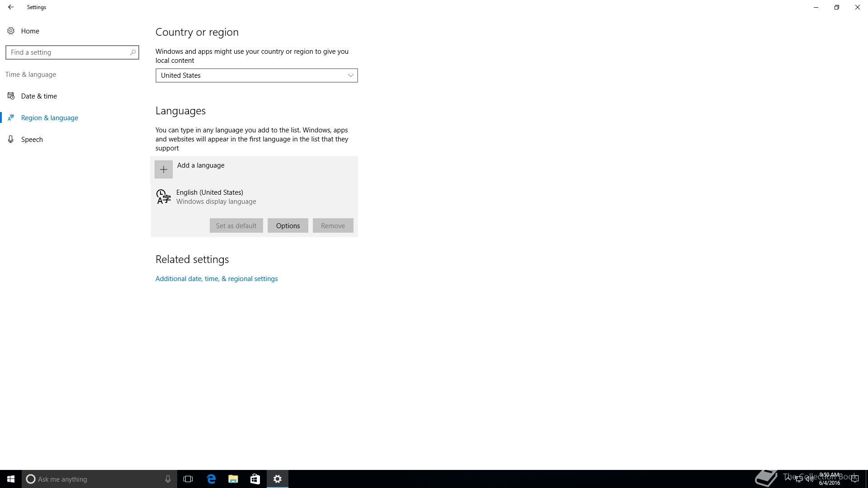Click the Options button
The width and height of the screenshot is (868, 488).
point(288,226)
